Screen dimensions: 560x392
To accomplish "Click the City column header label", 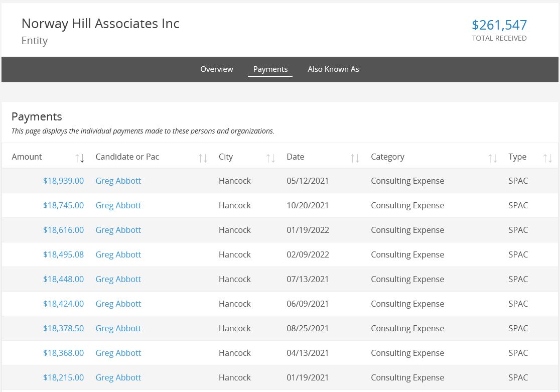I will pos(226,157).
